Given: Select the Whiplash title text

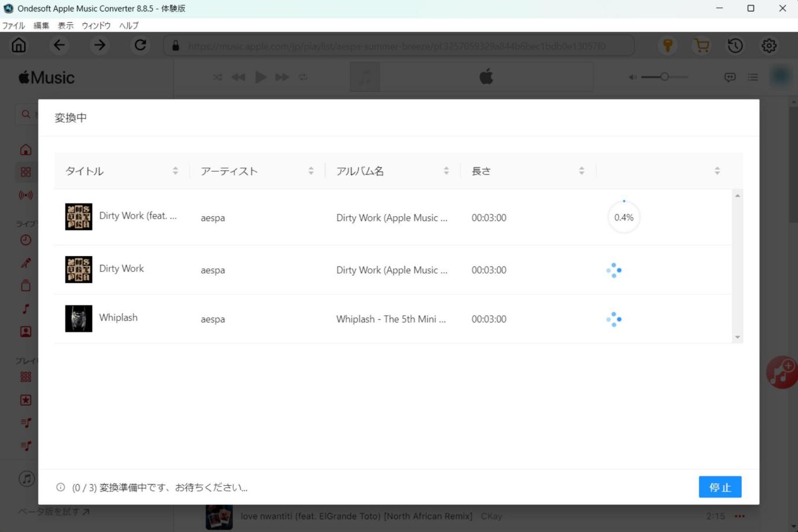Looking at the screenshot, I should pyautogui.click(x=118, y=317).
